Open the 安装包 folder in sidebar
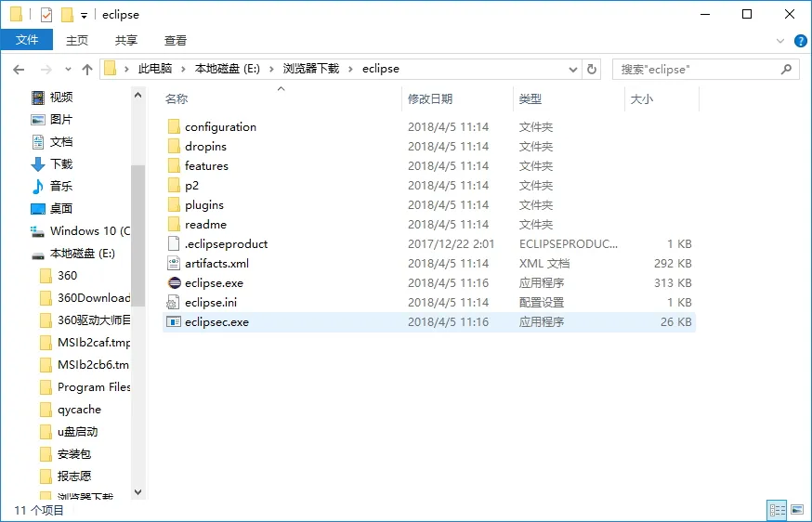Image resolution: width=812 pixels, height=522 pixels. 66,453
